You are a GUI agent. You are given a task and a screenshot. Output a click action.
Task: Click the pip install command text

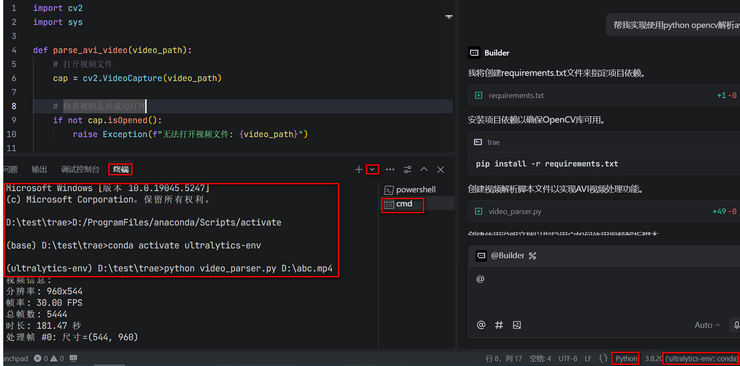click(x=547, y=164)
